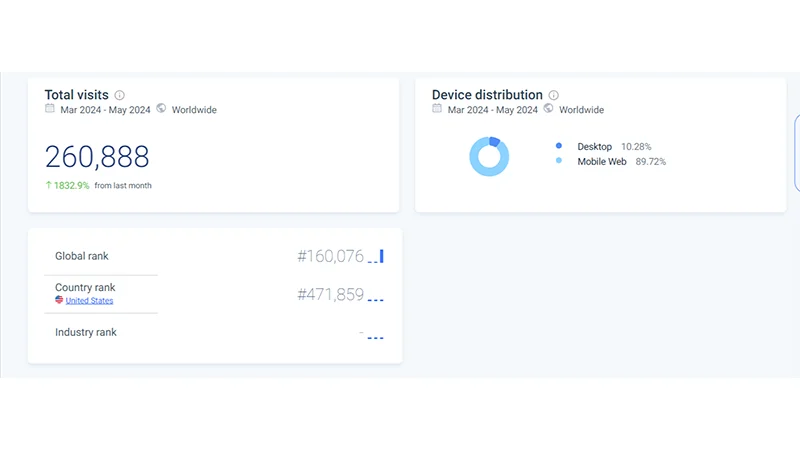Select the Desktop legend color dot
This screenshot has height=450, width=800.
(559, 146)
